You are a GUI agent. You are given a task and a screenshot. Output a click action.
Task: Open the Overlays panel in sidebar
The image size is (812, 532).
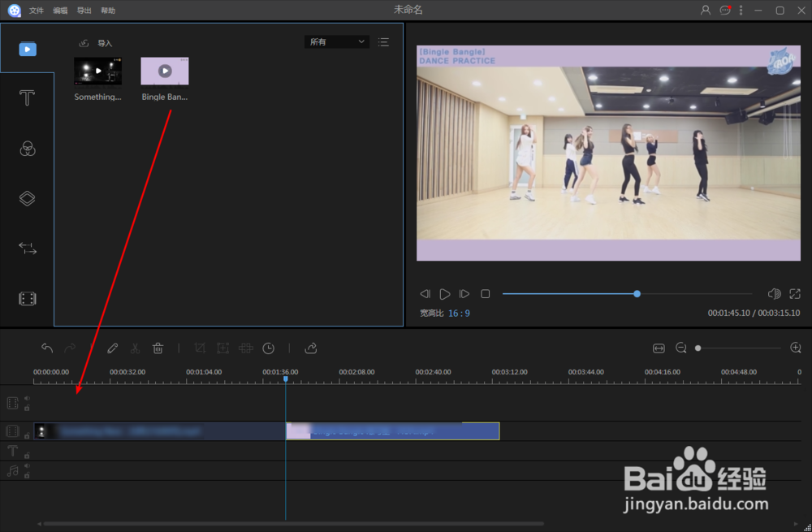(27, 198)
